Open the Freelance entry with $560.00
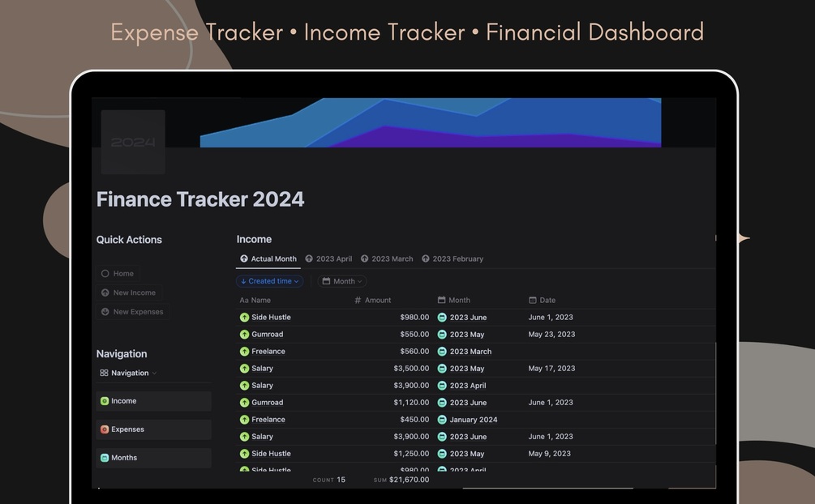Screen dimensions: 815x504 click(268, 352)
